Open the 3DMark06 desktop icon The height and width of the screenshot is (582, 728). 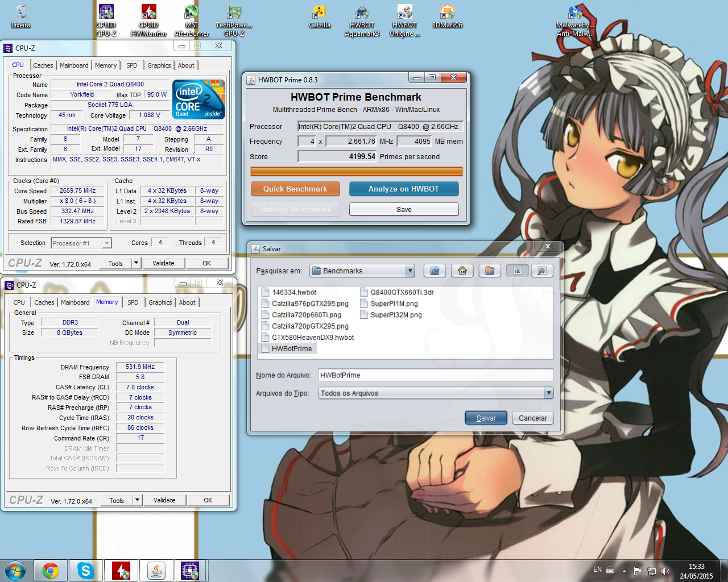447,17
